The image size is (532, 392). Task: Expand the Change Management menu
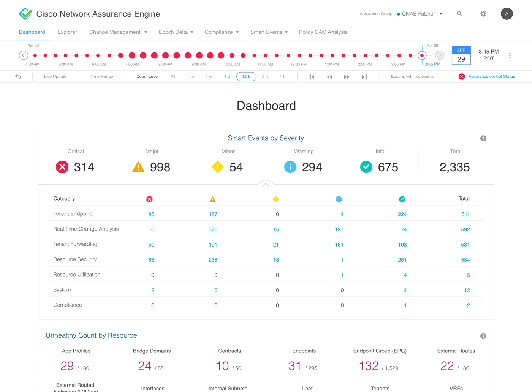(x=118, y=32)
